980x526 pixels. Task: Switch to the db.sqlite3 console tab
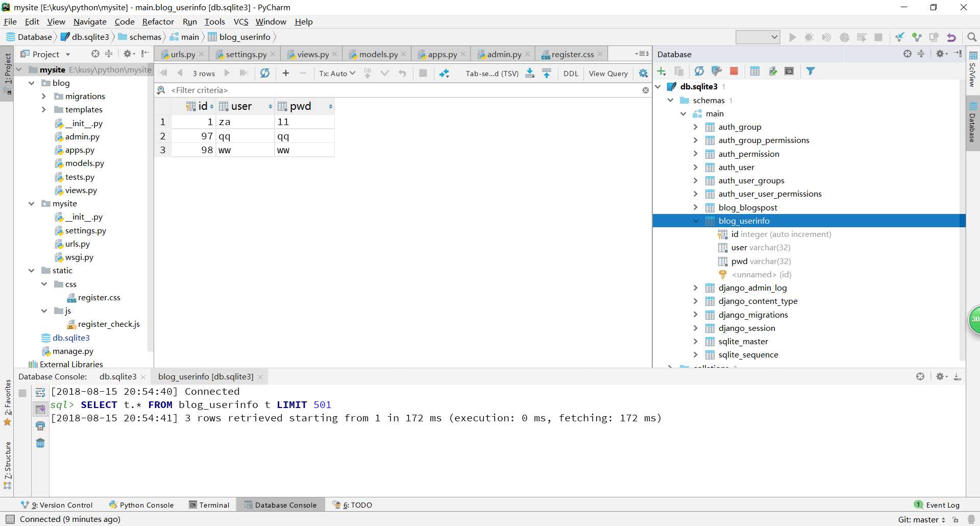point(117,376)
